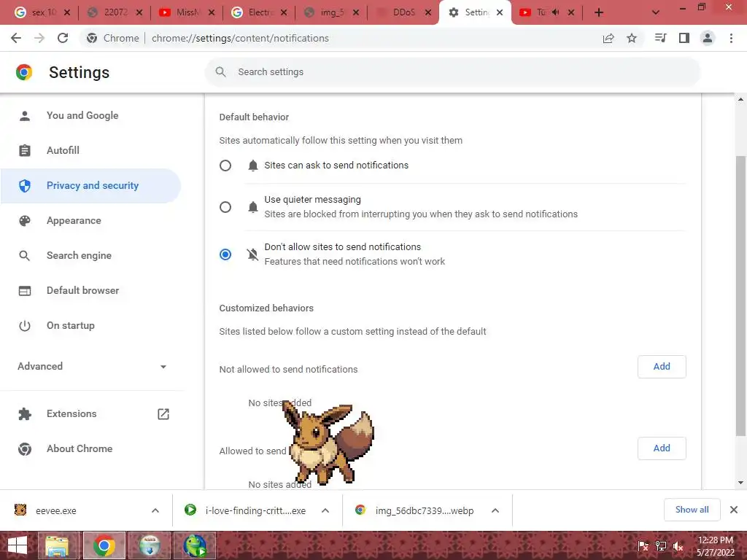
Task: Open the media control icon in toolbar
Action: pos(660,38)
